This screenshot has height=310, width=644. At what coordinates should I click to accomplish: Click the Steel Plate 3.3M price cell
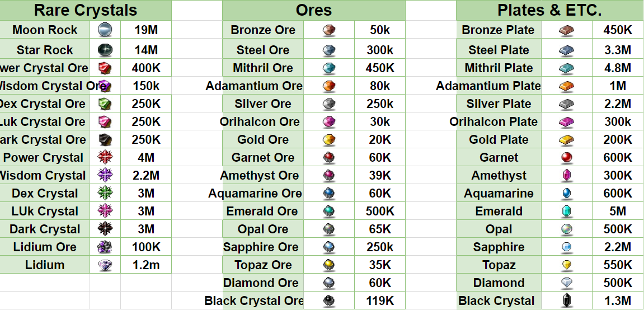click(617, 50)
